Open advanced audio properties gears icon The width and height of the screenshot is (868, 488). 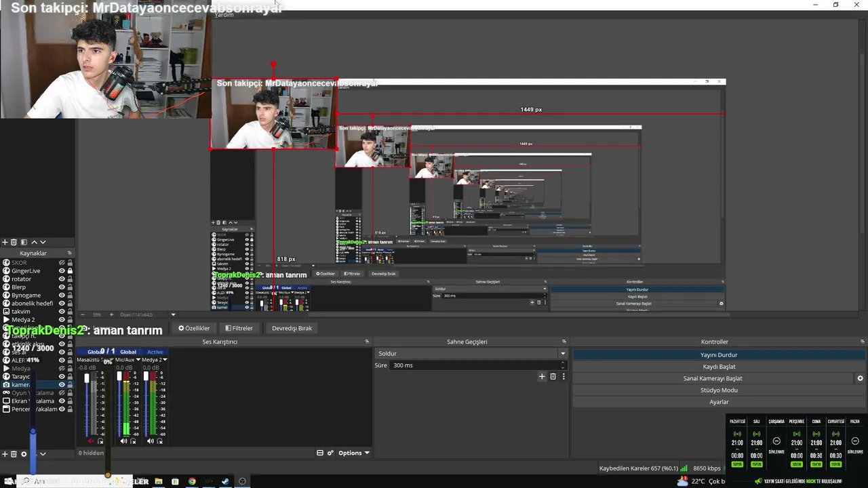[x=330, y=453]
